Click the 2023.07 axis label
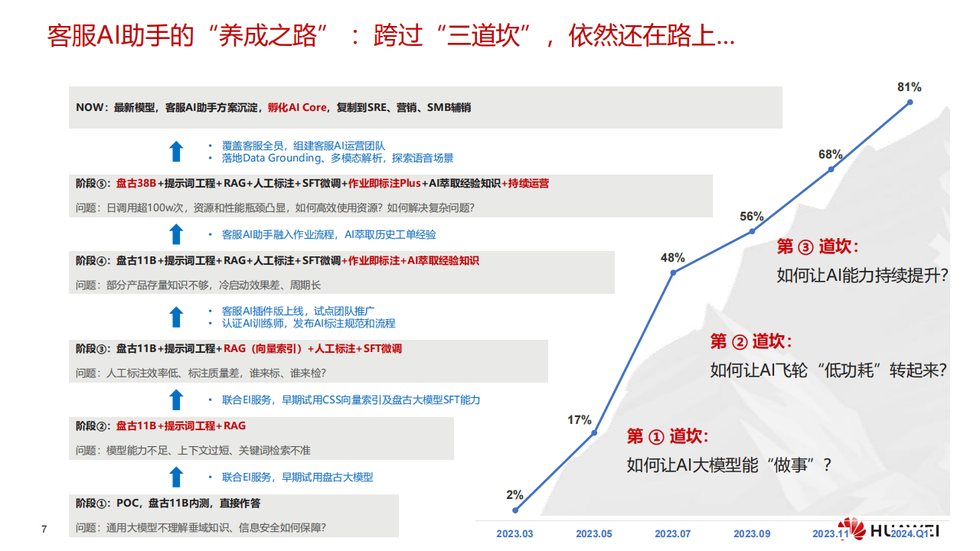Screen dimensions: 980x551 click(x=674, y=533)
